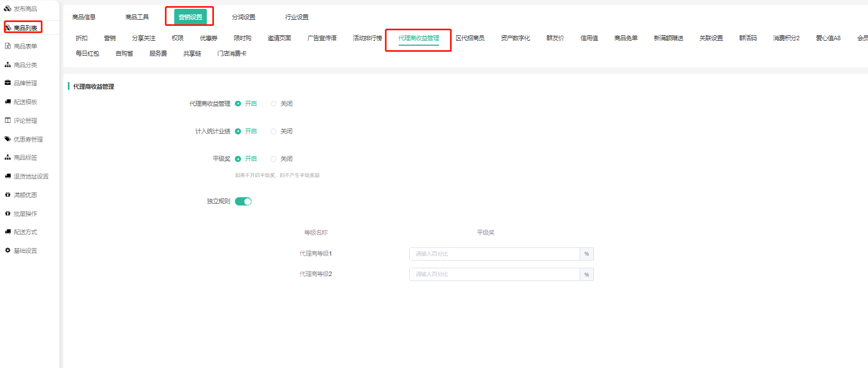Image resolution: width=868 pixels, height=368 pixels.
Task: Go to 商品列表 in the sidebar
Action: pos(25,28)
